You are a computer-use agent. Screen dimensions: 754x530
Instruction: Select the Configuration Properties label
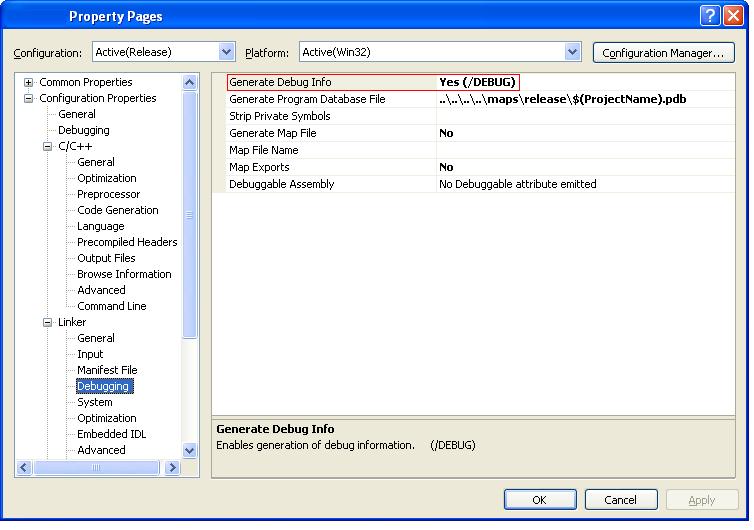98,98
